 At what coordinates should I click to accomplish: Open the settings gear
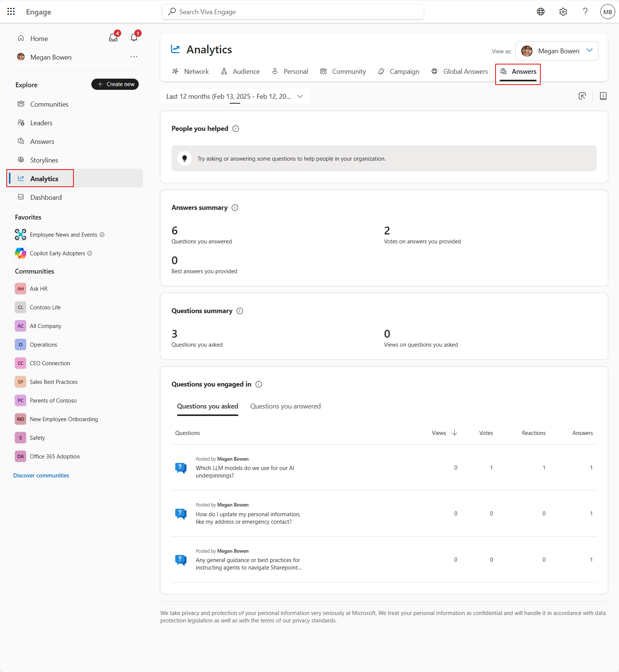coord(563,12)
